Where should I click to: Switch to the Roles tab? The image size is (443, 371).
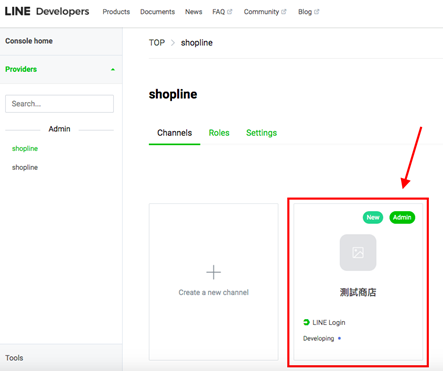(219, 133)
